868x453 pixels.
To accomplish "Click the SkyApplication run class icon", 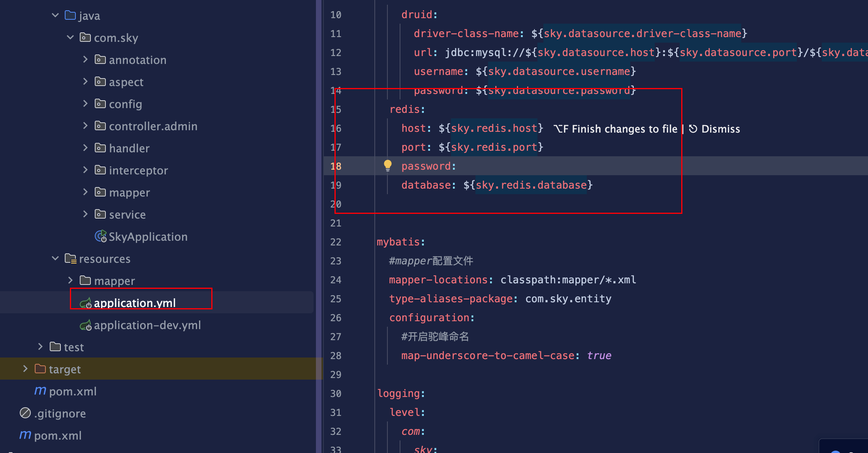I will [x=101, y=236].
